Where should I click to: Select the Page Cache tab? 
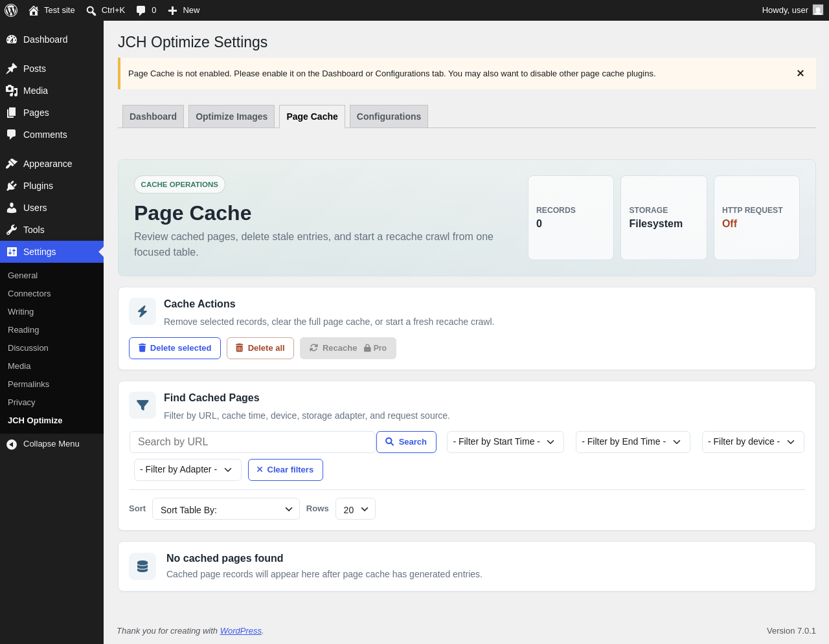tap(312, 117)
